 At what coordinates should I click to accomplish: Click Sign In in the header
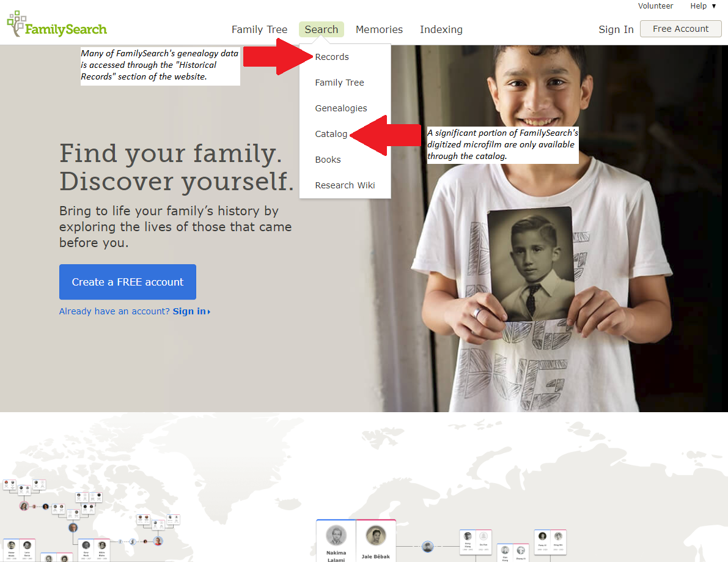(x=616, y=29)
